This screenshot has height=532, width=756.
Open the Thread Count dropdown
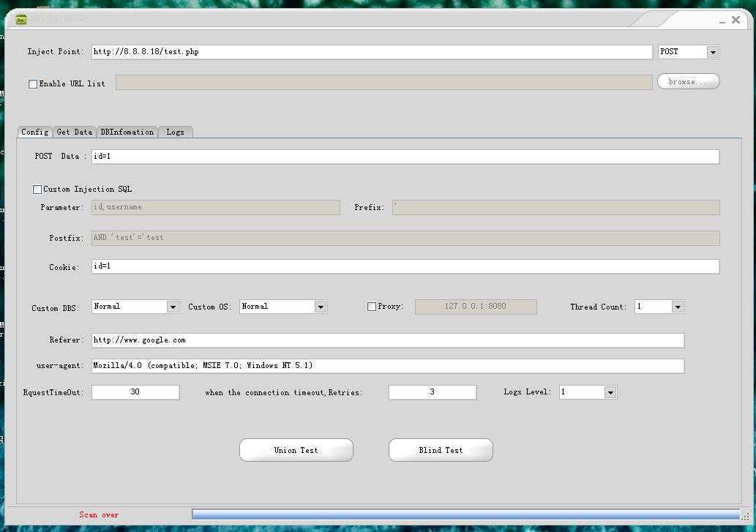[678, 307]
